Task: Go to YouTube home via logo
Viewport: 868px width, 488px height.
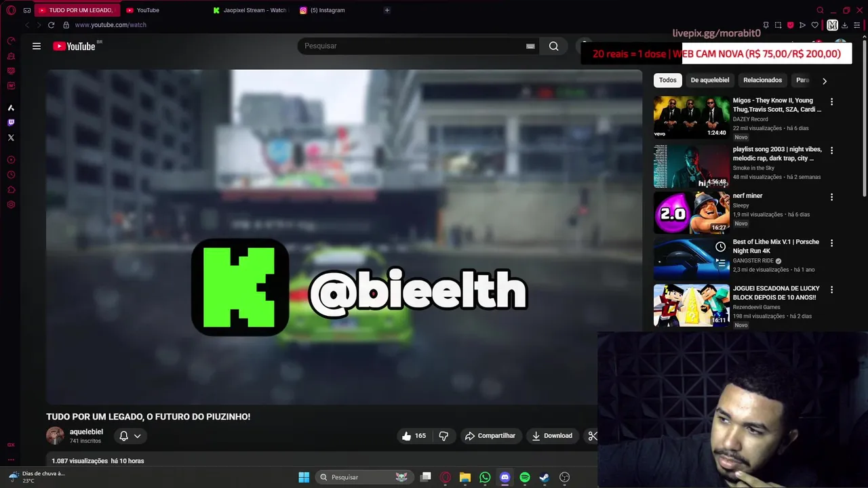Action: [74, 46]
